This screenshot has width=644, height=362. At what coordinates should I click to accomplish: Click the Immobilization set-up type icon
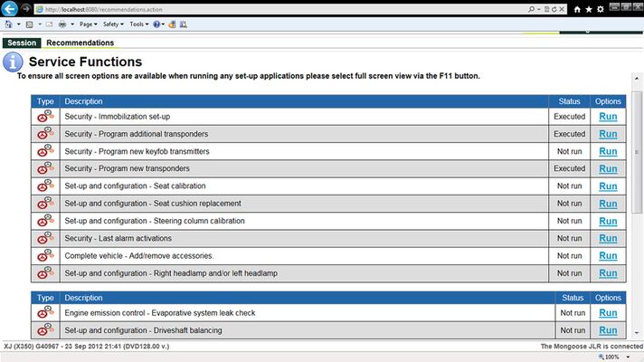pos(45,117)
